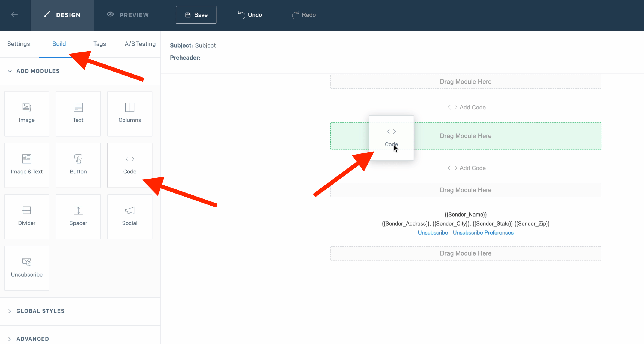Select the Code module in sidebar
This screenshot has width=644, height=344.
(x=130, y=165)
